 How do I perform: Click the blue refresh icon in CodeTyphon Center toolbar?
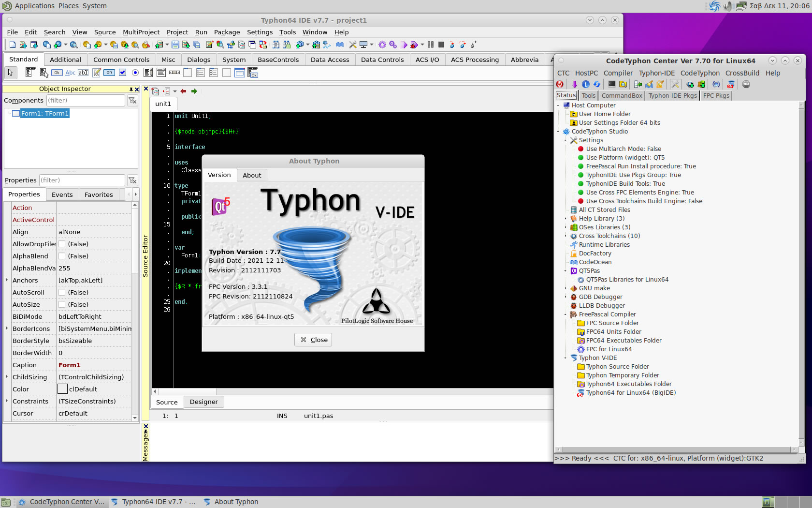point(597,84)
